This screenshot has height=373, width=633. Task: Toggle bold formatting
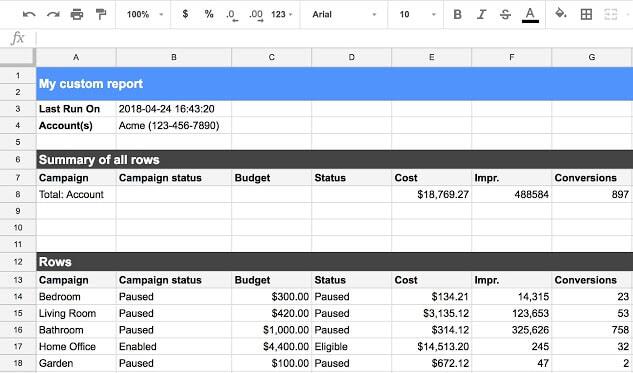(x=457, y=15)
